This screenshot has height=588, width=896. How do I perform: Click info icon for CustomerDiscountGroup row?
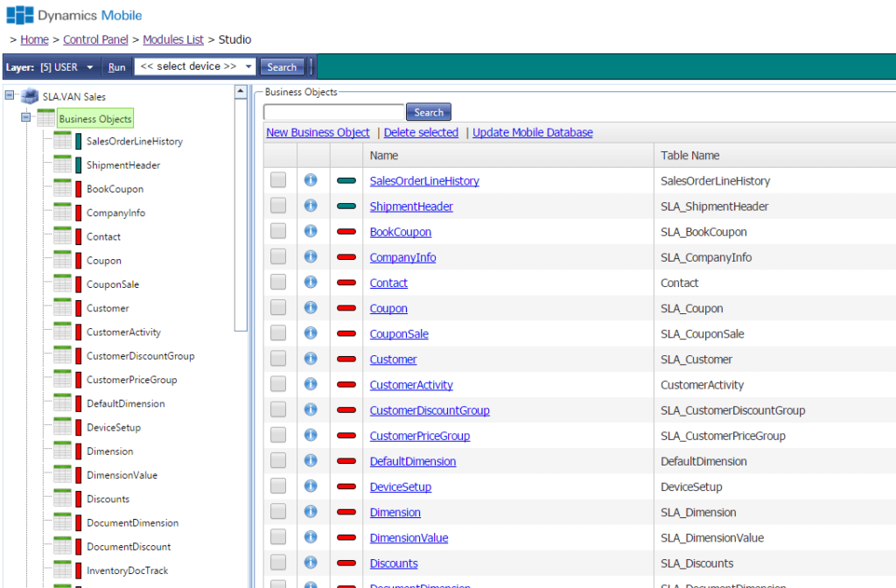coord(311,409)
